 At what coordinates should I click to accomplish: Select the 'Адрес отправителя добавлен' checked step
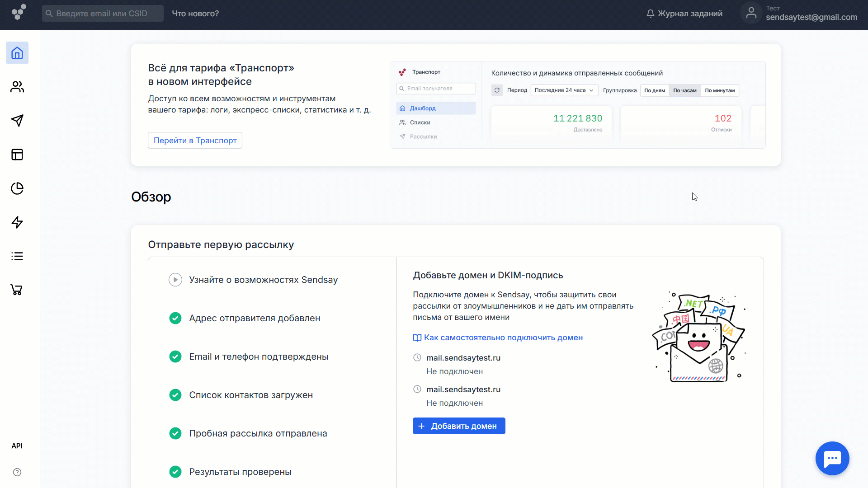[x=255, y=318]
